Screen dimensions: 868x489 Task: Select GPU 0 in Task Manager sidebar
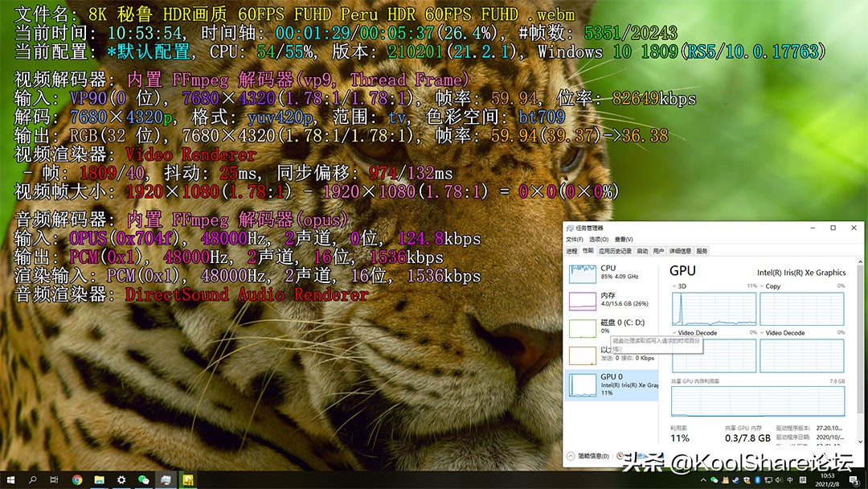point(599,386)
